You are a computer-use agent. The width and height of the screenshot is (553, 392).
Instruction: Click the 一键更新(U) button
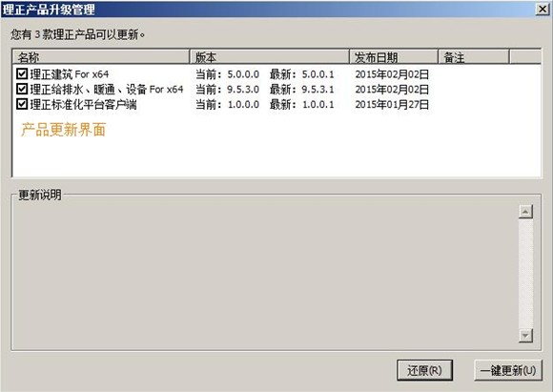pyautogui.click(x=508, y=370)
